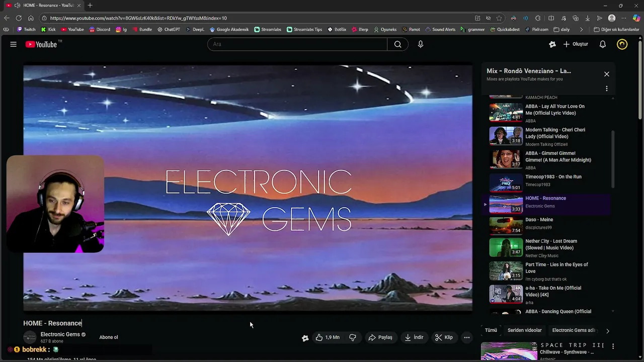Open options for SPACE TRIP II recommendation

(x=613, y=346)
